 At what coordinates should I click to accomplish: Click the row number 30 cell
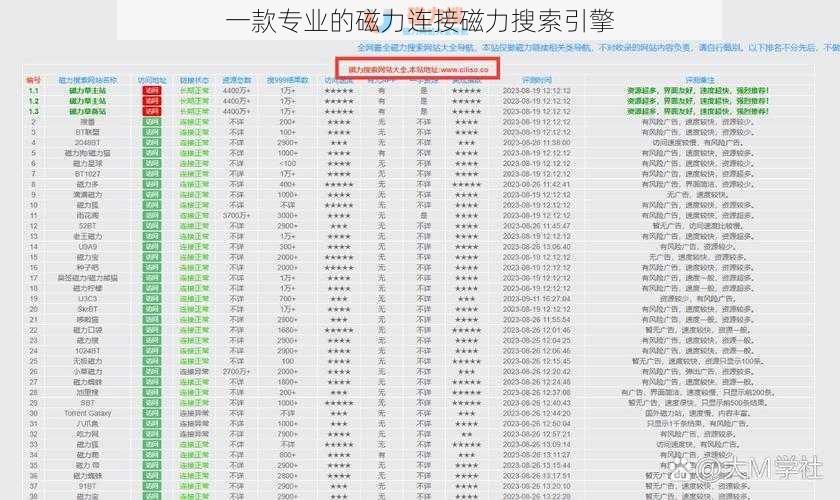coord(33,413)
